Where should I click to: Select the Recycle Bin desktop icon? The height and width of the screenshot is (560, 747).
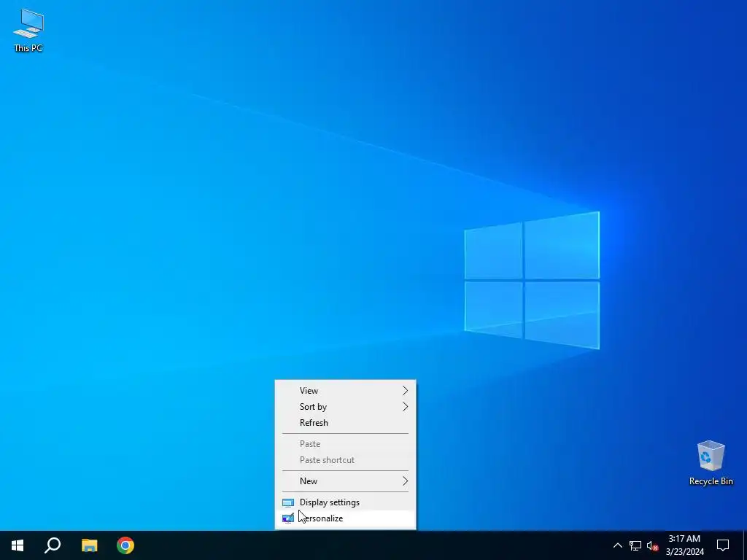(x=711, y=463)
